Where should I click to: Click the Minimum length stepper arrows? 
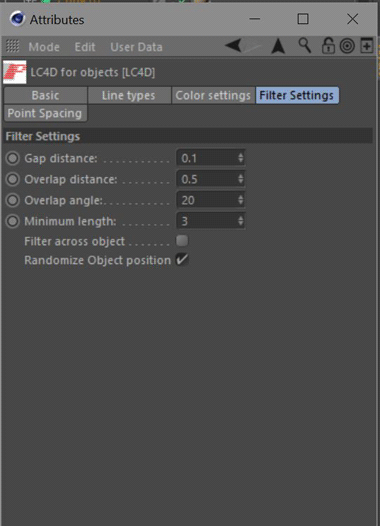(240, 221)
